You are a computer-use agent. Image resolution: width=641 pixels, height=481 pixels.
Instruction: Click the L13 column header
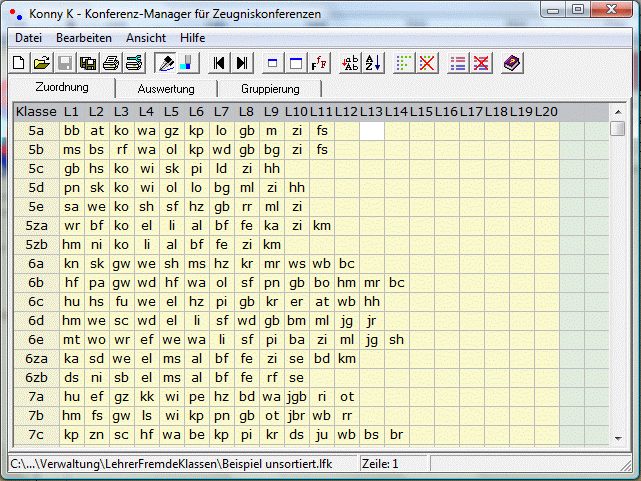tap(372, 111)
